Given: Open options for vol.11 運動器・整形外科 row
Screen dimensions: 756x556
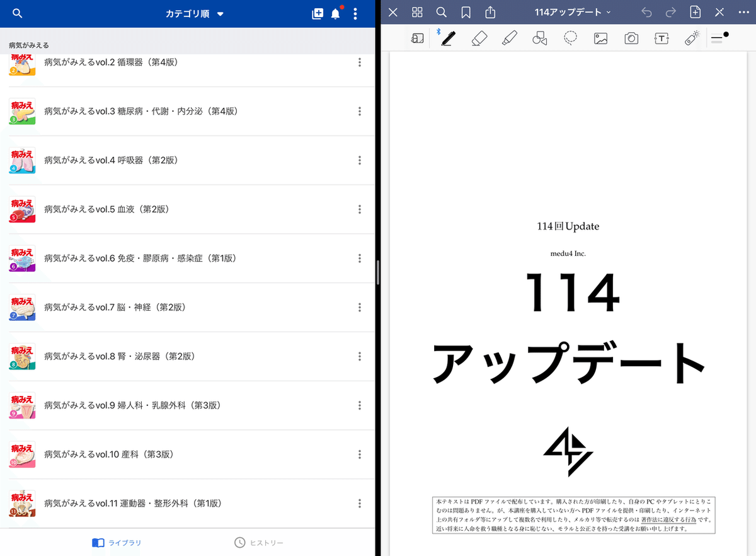Looking at the screenshot, I should click(x=360, y=504).
